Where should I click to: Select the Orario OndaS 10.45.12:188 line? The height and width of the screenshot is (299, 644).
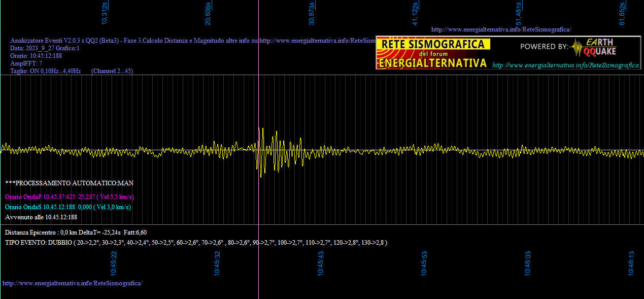pos(68,207)
